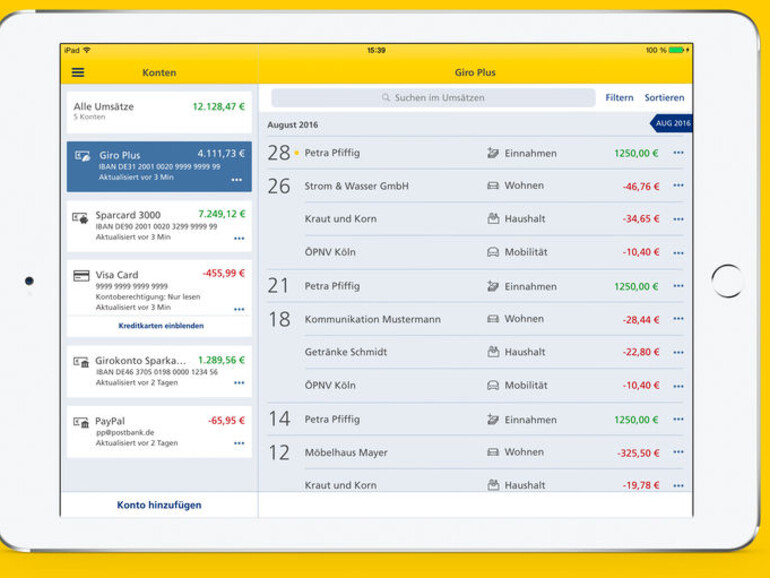Screen dimensions: 770x578
Task: Click the battery indicator in status bar
Action: pyautogui.click(x=676, y=50)
